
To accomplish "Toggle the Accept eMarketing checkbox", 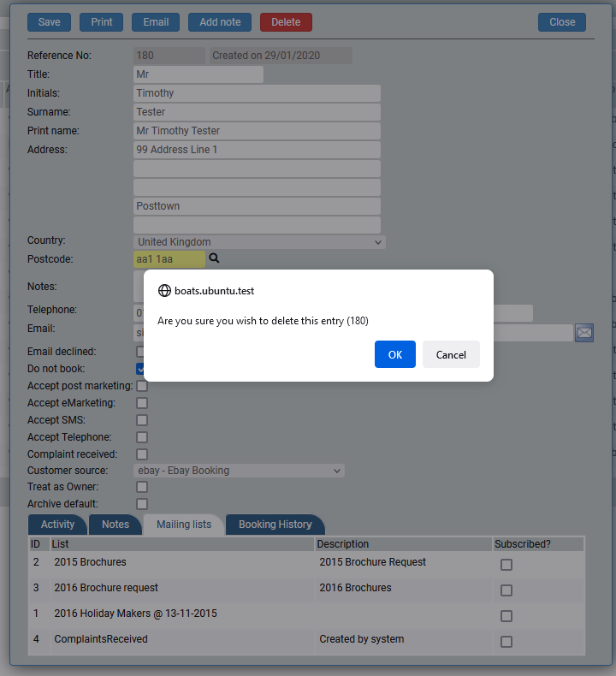I will (x=142, y=403).
